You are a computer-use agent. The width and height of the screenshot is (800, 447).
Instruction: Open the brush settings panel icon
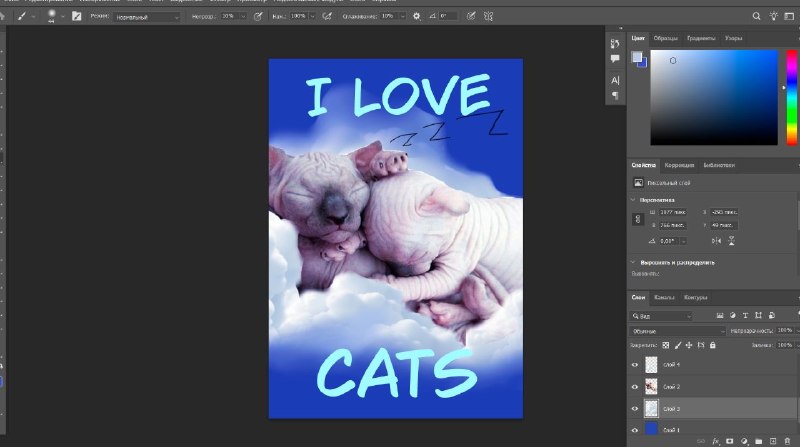[x=77, y=16]
